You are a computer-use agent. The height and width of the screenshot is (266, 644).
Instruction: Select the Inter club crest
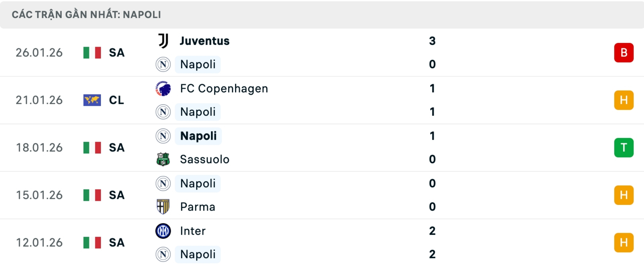[163, 231]
